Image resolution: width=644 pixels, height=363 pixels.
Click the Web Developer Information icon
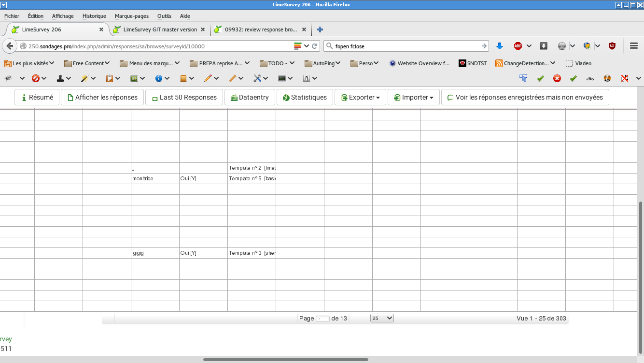coord(158,78)
